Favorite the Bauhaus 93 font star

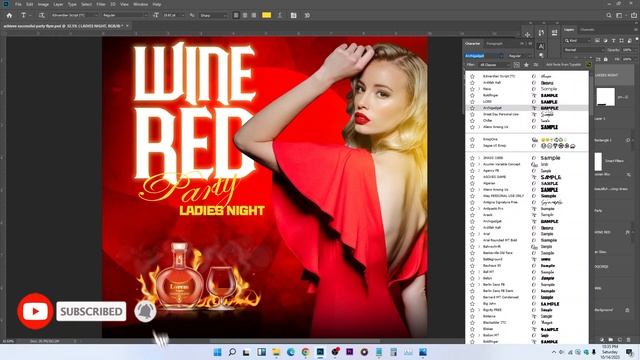[472, 265]
